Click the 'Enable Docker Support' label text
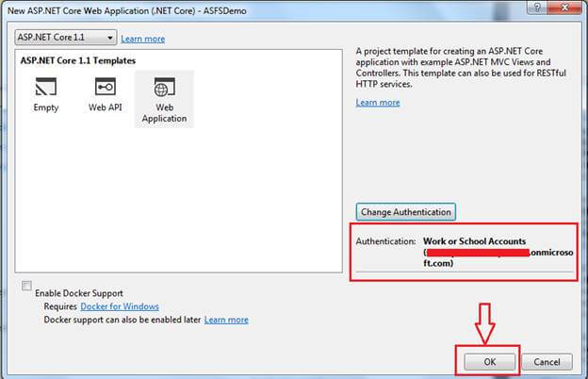The image size is (588, 379). [x=79, y=293]
